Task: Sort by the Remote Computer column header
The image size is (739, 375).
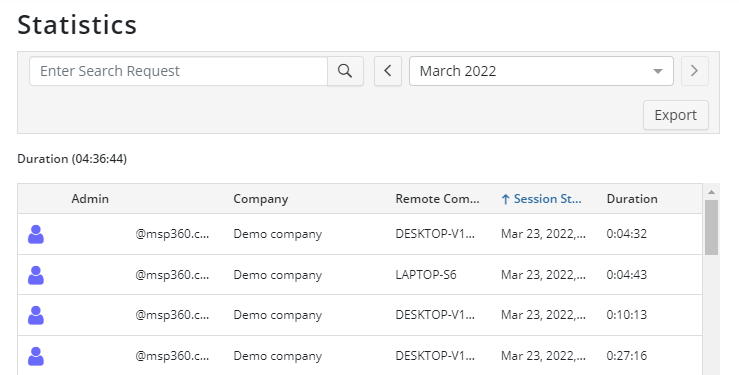Action: point(437,199)
